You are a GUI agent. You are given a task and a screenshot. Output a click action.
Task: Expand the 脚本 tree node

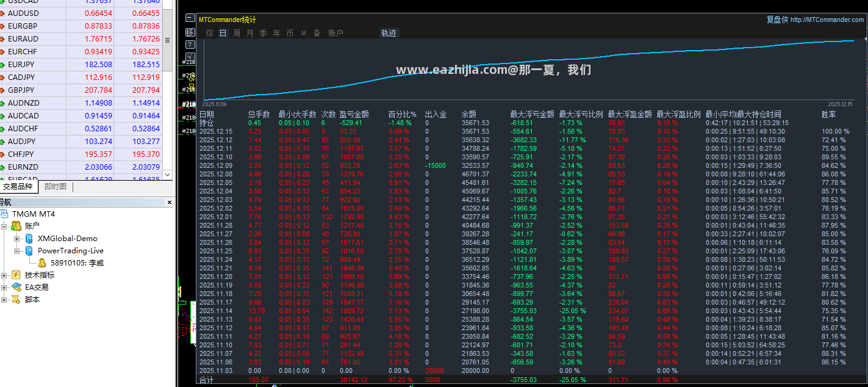pyautogui.click(x=5, y=300)
